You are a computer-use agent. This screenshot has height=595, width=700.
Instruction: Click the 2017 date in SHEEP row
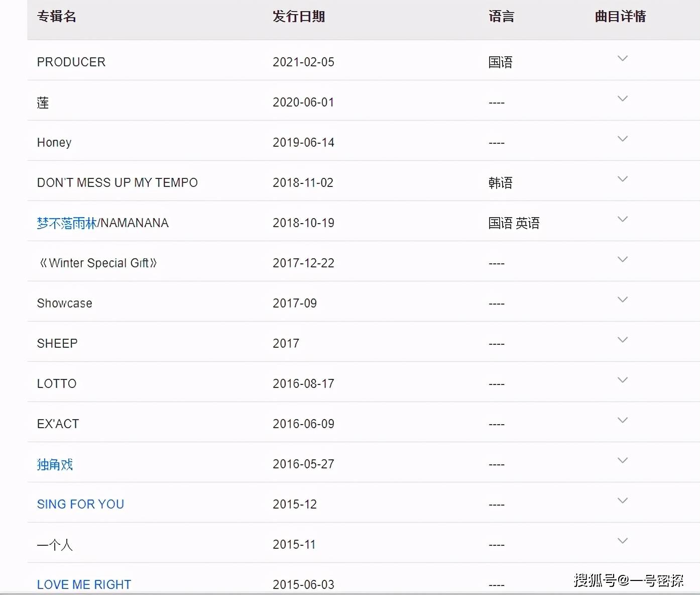(x=286, y=343)
